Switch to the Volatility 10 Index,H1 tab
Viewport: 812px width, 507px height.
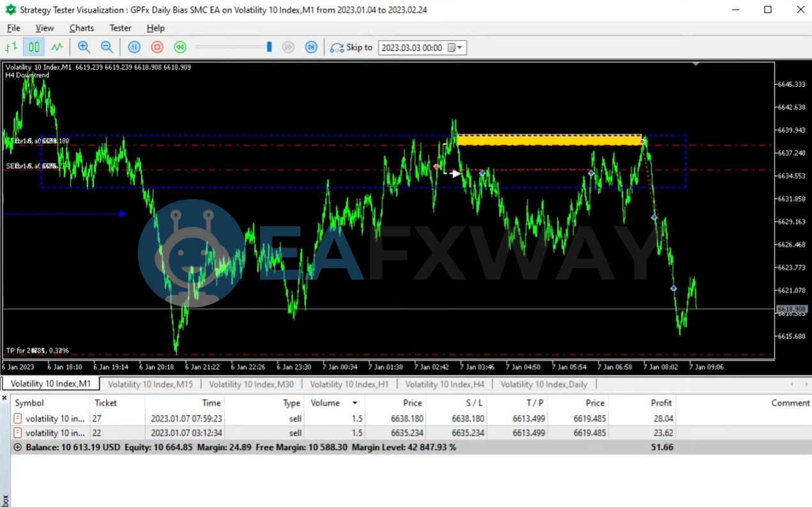[x=349, y=384]
